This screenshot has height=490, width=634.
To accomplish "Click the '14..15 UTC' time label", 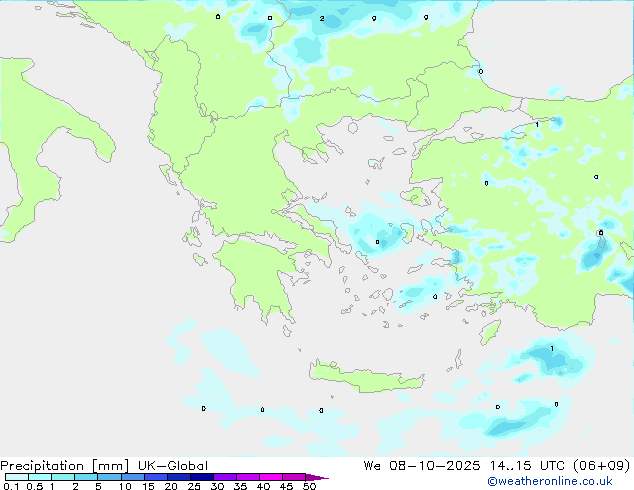I will [527, 466].
